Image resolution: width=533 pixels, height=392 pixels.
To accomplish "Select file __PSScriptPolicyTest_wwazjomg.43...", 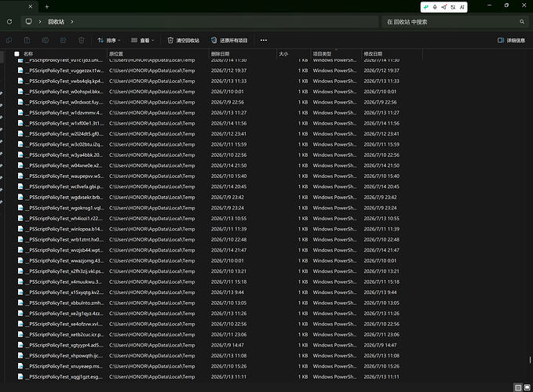I will (66, 260).
